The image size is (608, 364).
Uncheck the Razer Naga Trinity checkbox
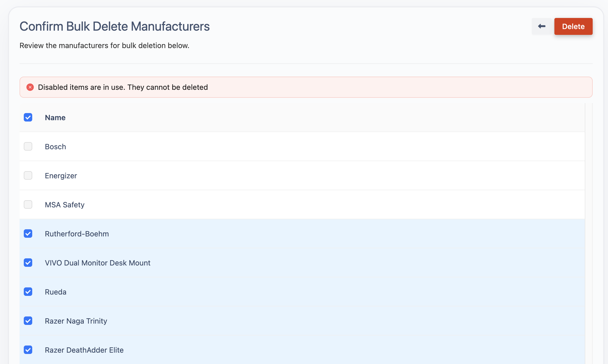28,321
